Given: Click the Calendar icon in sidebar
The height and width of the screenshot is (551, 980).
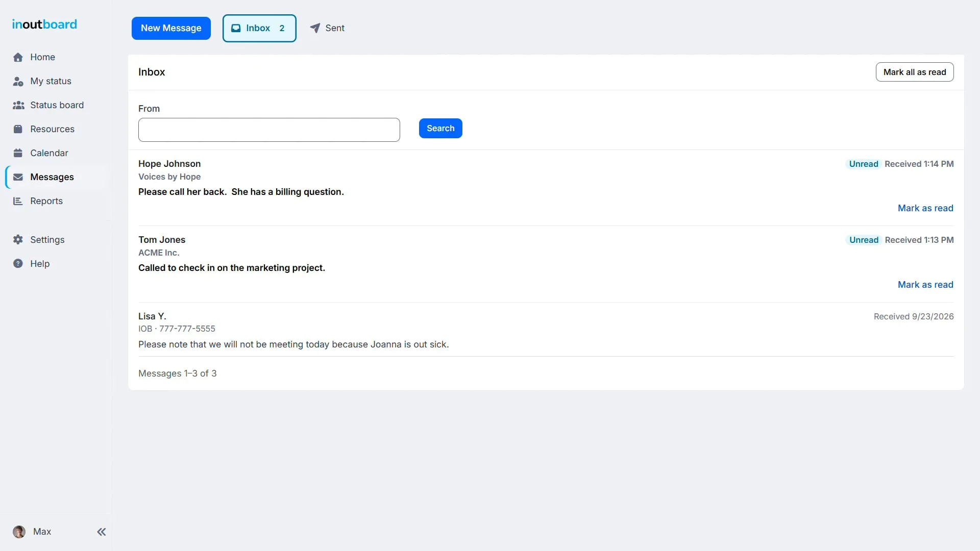Looking at the screenshot, I should pyautogui.click(x=18, y=153).
